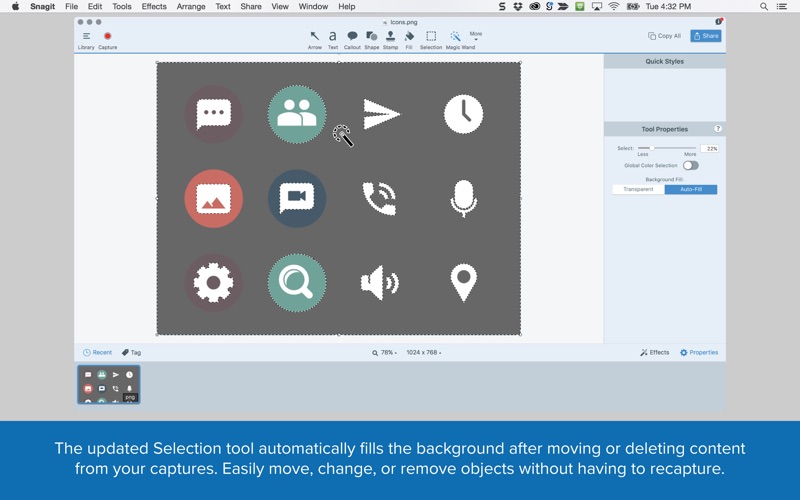Pick the Shape tool
The height and width of the screenshot is (500, 800).
click(x=371, y=38)
